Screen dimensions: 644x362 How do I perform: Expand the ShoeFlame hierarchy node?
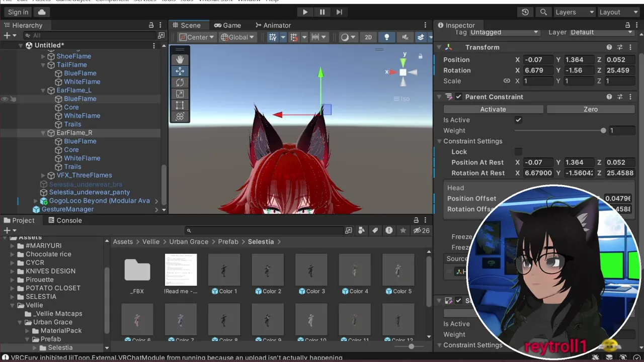coord(43,56)
